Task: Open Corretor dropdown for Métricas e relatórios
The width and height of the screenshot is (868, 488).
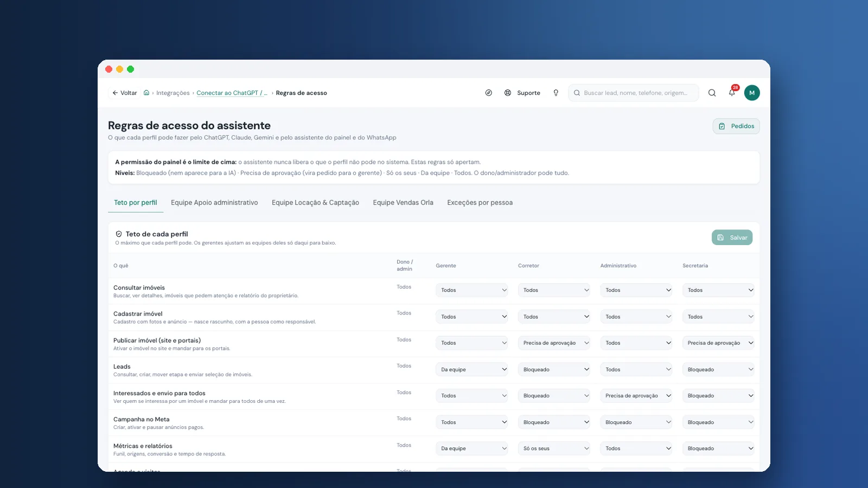Action: (554, 448)
